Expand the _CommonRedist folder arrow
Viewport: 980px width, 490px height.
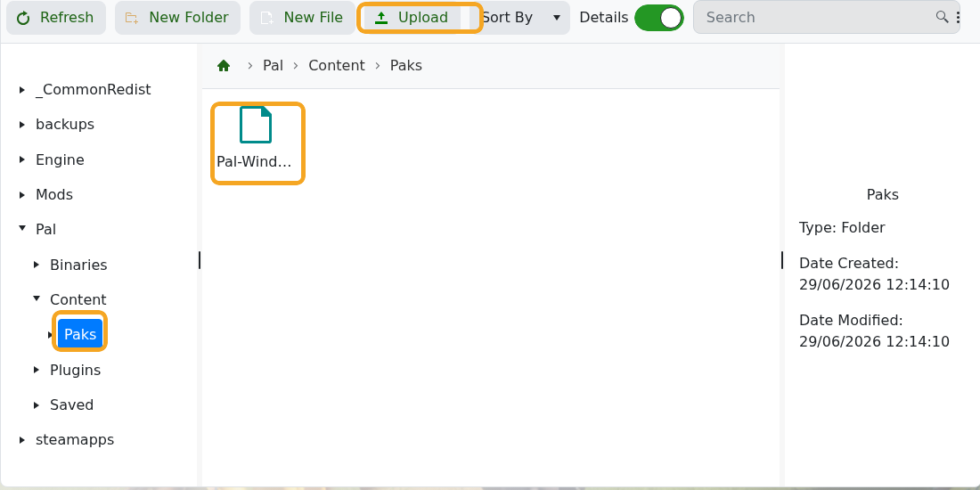(x=22, y=90)
